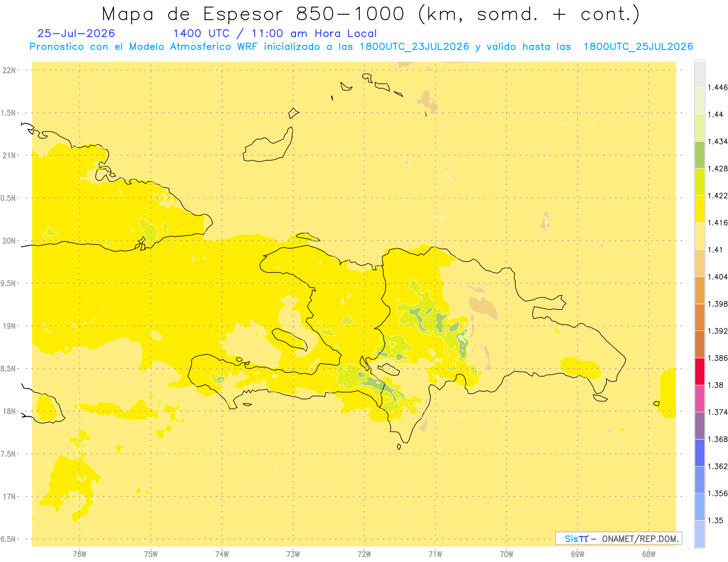Click the green 1.428–1.434 colorbar segment
Viewport: 728px width, 562px height.
coord(699,155)
